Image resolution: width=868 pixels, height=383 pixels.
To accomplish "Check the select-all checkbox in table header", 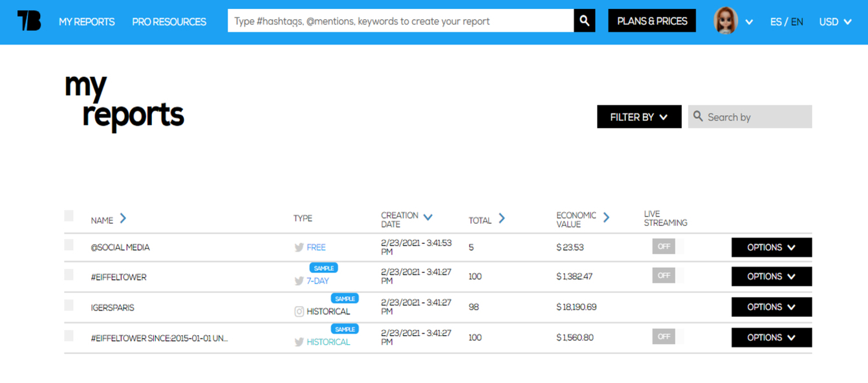I will [x=69, y=216].
